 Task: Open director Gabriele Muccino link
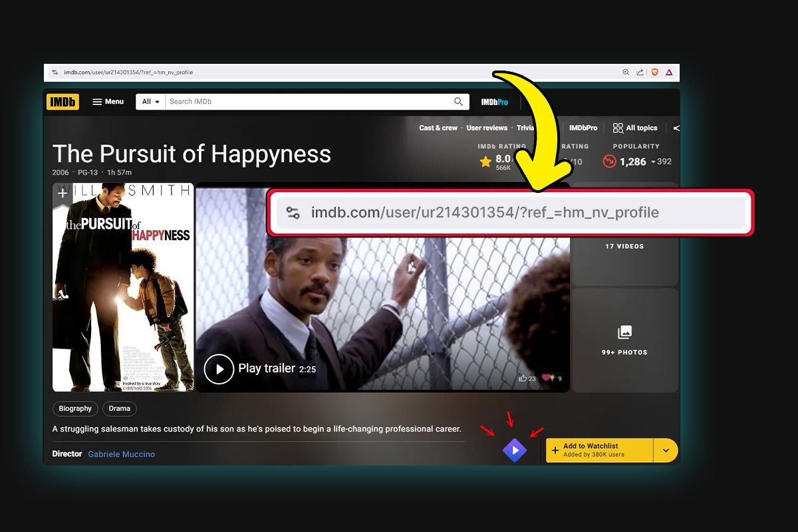click(x=122, y=454)
